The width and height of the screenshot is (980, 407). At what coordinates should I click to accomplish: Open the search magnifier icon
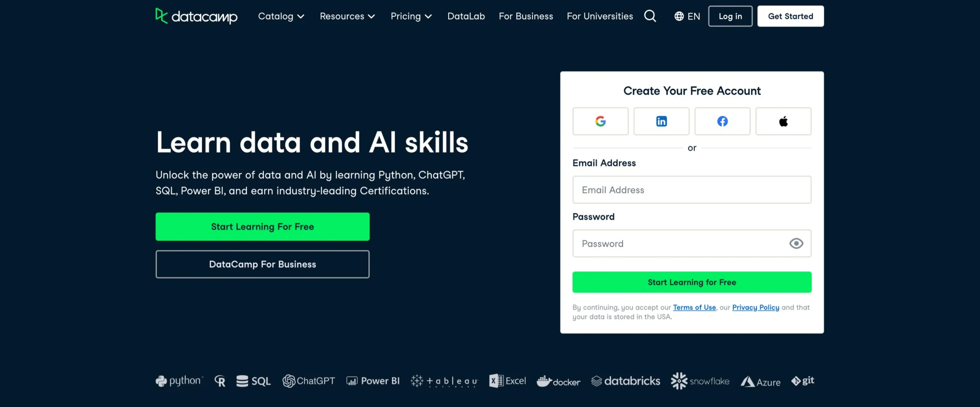[650, 16]
